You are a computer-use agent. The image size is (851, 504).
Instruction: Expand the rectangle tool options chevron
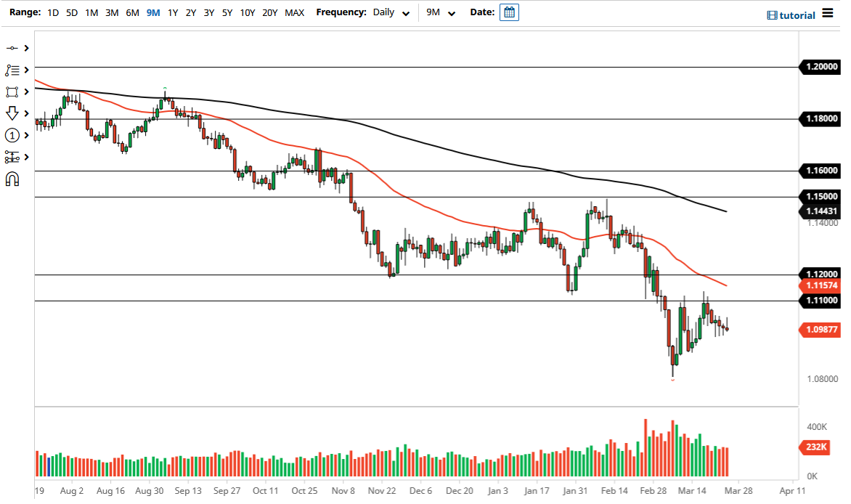[28, 92]
